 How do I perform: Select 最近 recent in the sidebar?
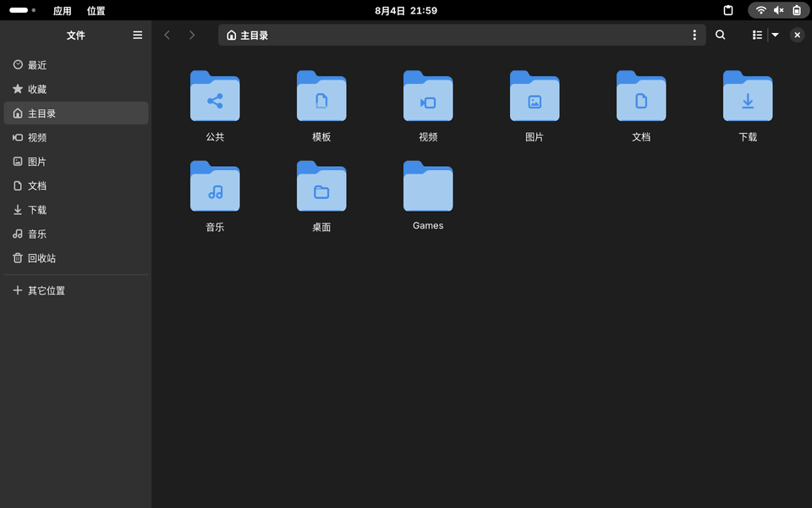click(x=37, y=65)
